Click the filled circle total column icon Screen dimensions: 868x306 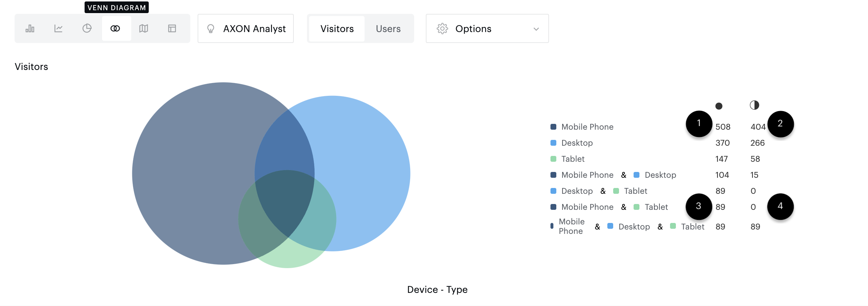click(719, 106)
